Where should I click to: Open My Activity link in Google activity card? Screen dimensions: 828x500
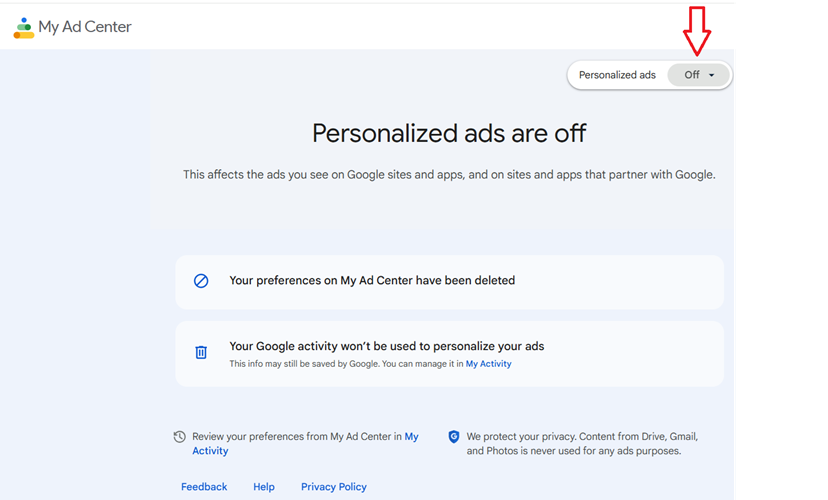click(488, 364)
